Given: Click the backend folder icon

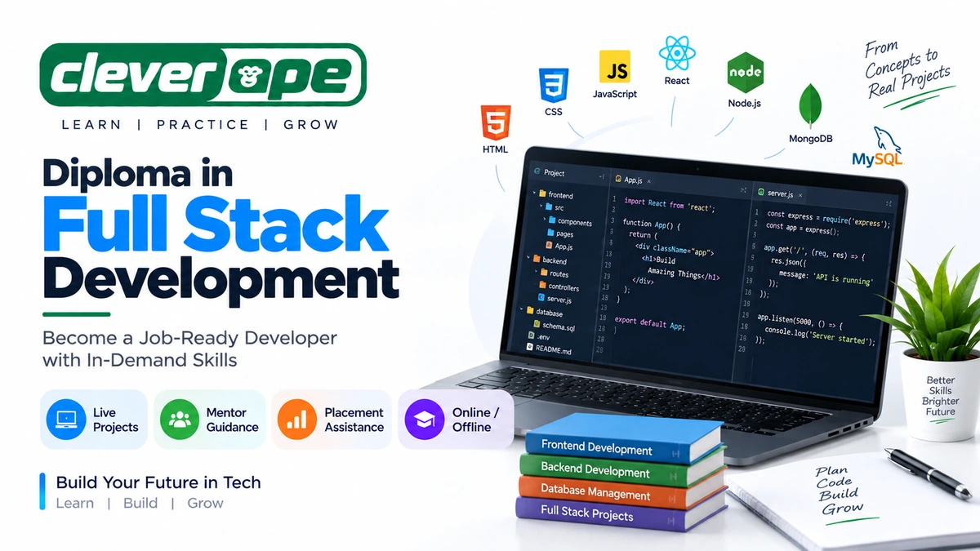Looking at the screenshot, I should click(537, 258).
